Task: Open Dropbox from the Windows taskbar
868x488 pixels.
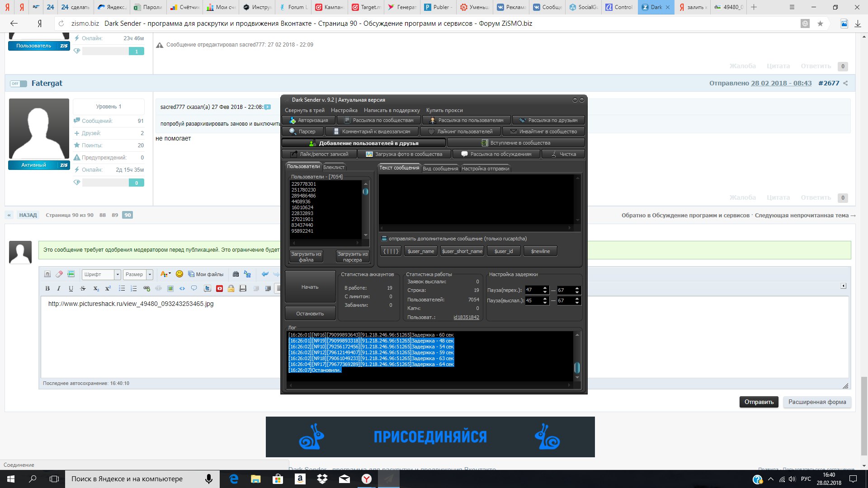Action: click(322, 479)
